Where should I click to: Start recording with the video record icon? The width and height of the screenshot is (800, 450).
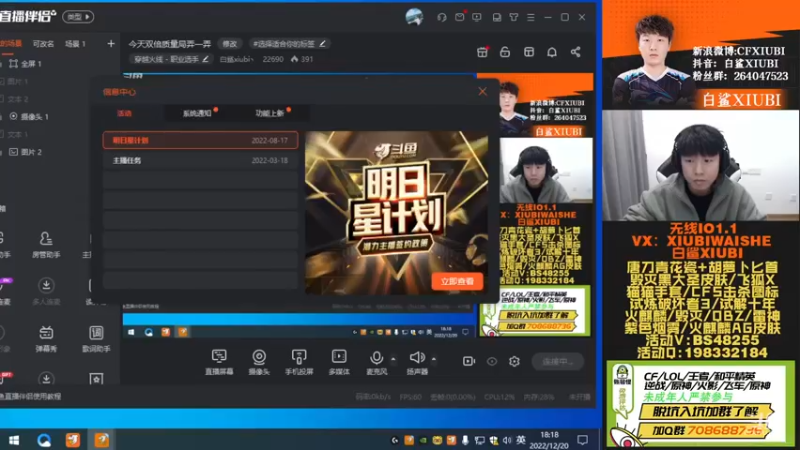click(x=468, y=361)
